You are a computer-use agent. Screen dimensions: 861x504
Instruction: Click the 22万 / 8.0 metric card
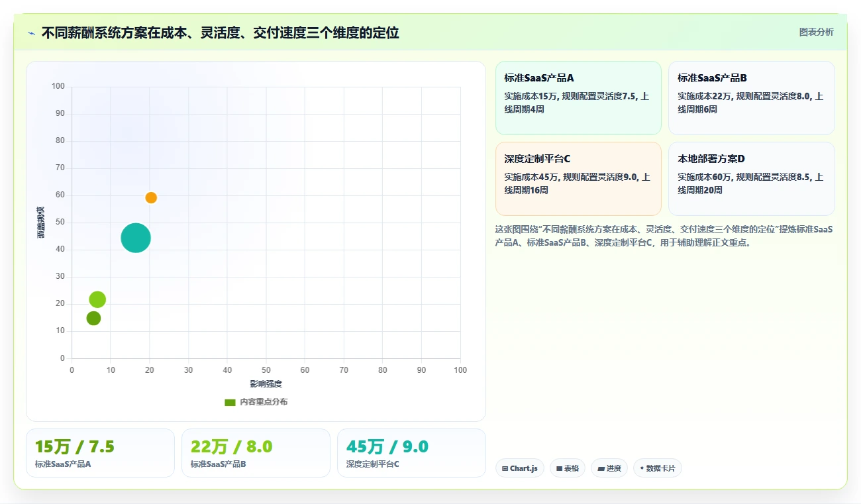256,453
